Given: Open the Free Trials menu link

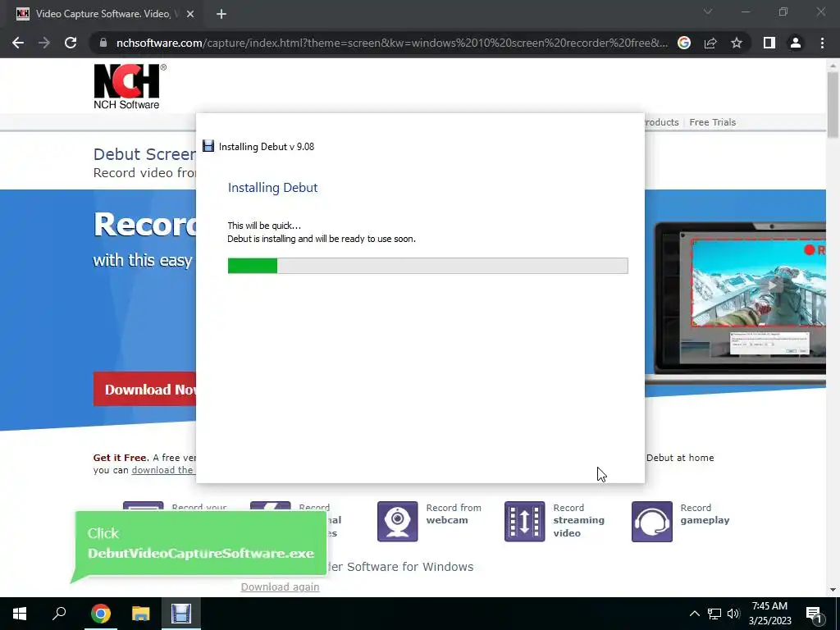Looking at the screenshot, I should [713, 122].
